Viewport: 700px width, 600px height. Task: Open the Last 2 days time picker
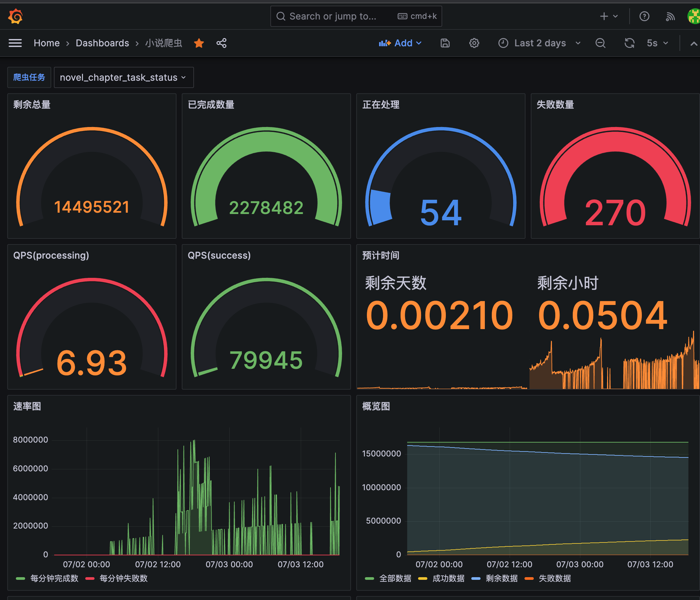(x=539, y=43)
